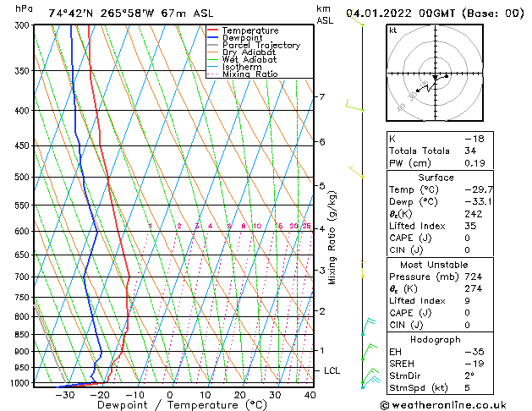
Task: Click the StmDir value 2°
Action: (469, 375)
